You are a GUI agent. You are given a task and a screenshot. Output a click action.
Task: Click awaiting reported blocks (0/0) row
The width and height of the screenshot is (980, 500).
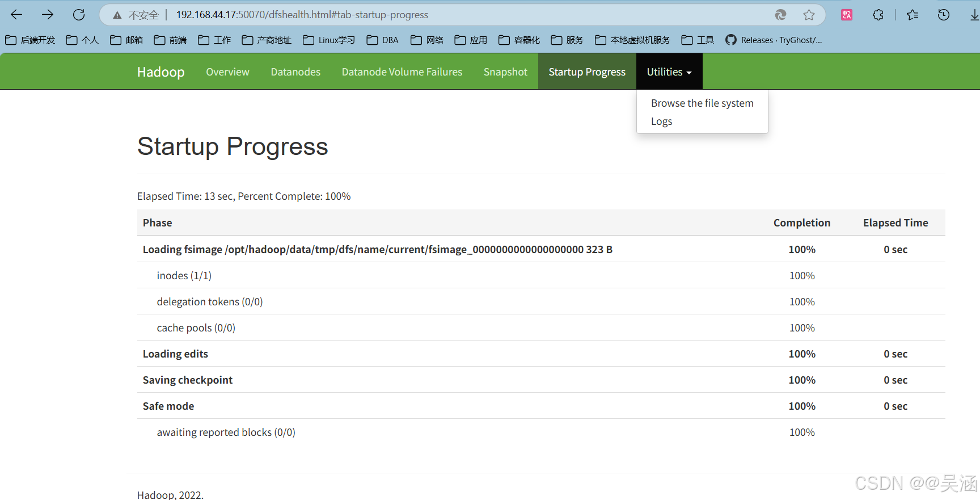pyautogui.click(x=541, y=432)
